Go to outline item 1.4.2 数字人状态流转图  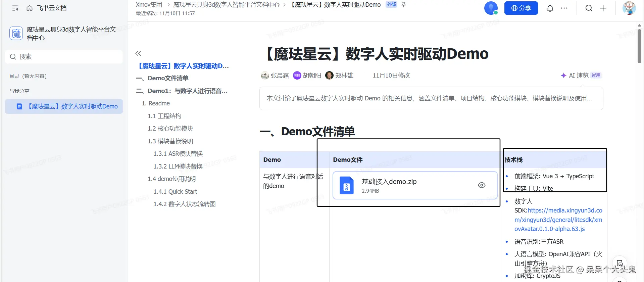185,204
